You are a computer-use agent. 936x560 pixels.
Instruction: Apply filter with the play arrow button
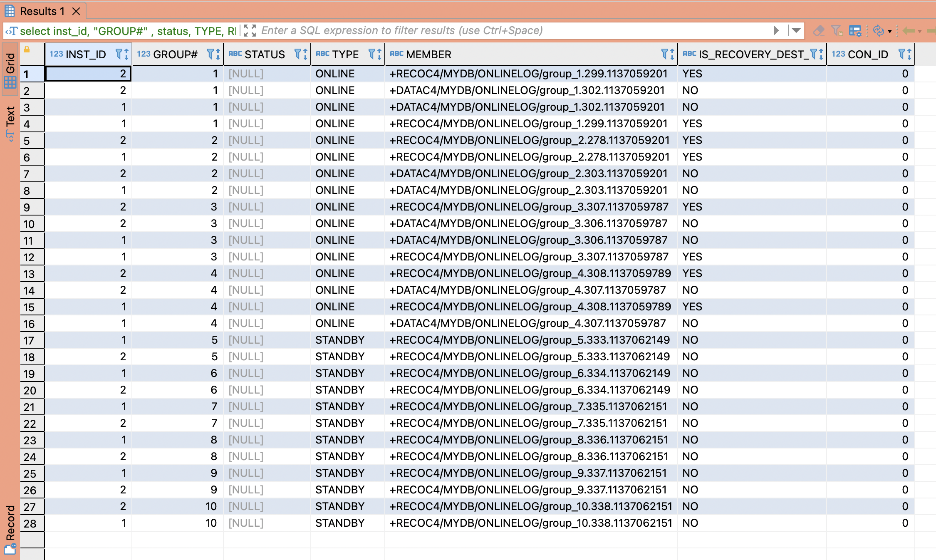pos(776,30)
